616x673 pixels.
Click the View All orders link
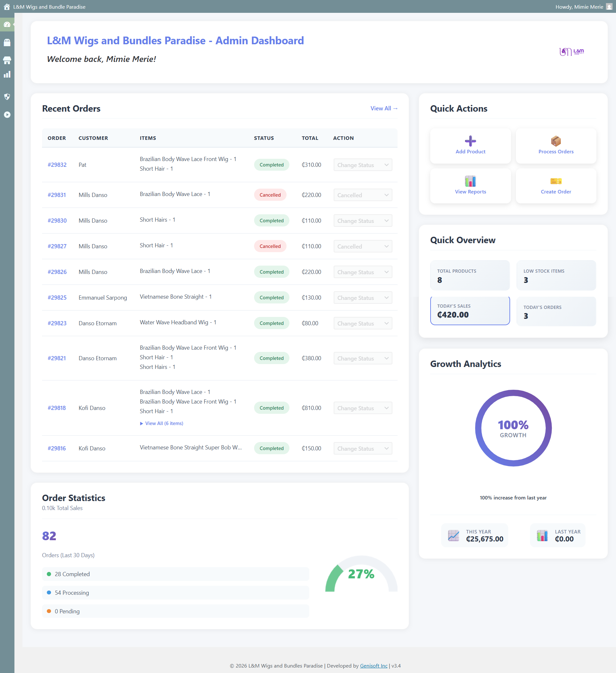[x=384, y=108]
